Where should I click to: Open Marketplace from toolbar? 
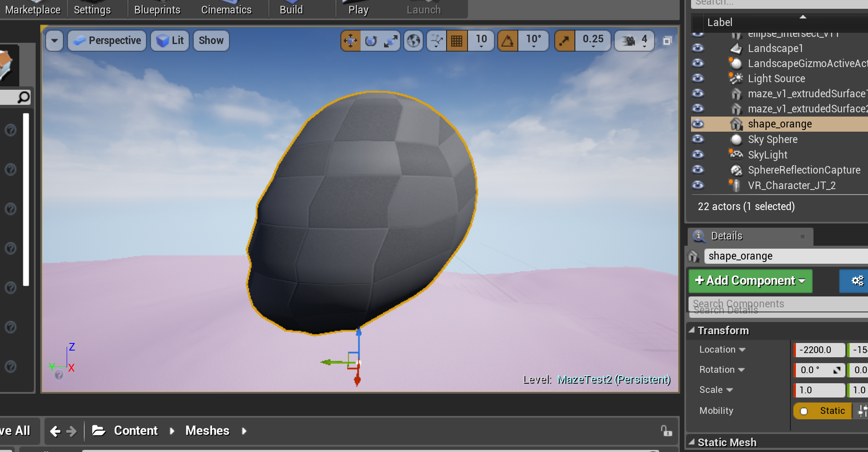click(x=33, y=9)
